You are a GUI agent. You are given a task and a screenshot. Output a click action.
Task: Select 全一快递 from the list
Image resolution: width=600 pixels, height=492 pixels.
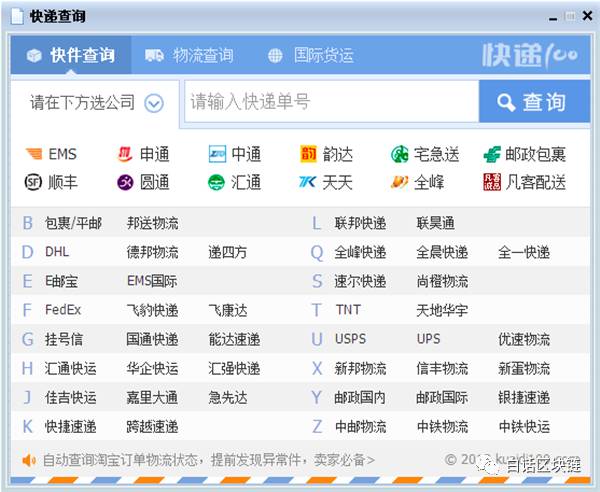(524, 252)
